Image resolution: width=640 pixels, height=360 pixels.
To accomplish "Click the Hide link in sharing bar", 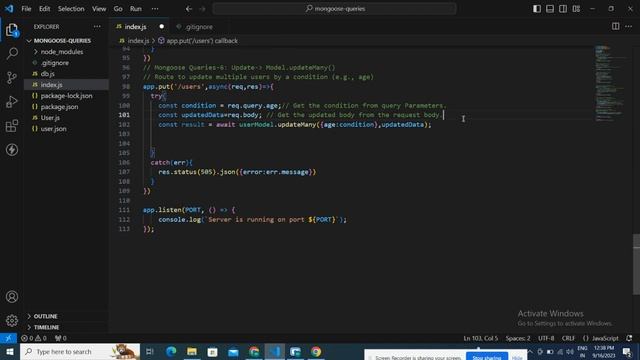I will pyautogui.click(x=517, y=357).
